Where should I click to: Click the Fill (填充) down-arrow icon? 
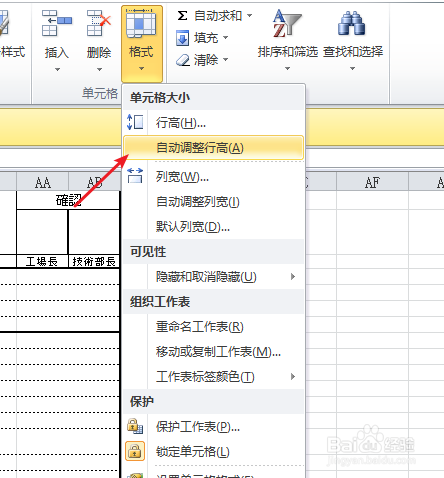(x=182, y=38)
